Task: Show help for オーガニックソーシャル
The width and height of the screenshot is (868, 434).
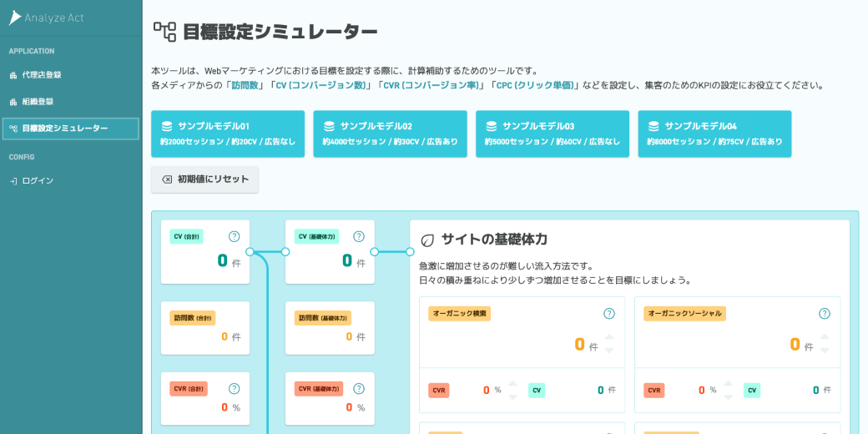Action: [825, 314]
